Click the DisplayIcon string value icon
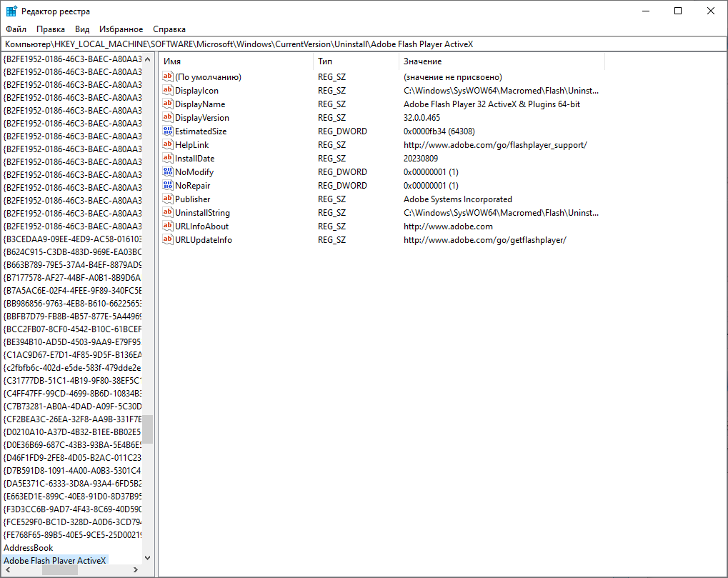Screen dimensions: 728x578 pyautogui.click(x=168, y=91)
